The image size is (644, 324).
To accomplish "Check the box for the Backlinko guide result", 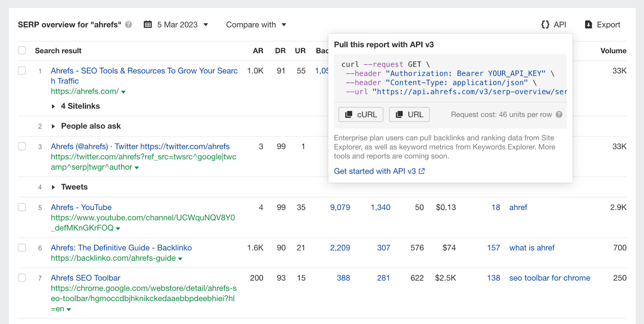I will click(22, 247).
